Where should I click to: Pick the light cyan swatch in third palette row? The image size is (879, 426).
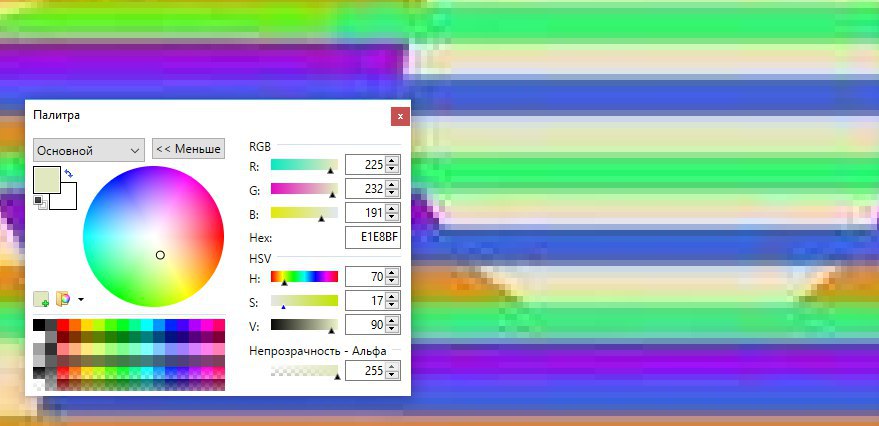[147, 349]
